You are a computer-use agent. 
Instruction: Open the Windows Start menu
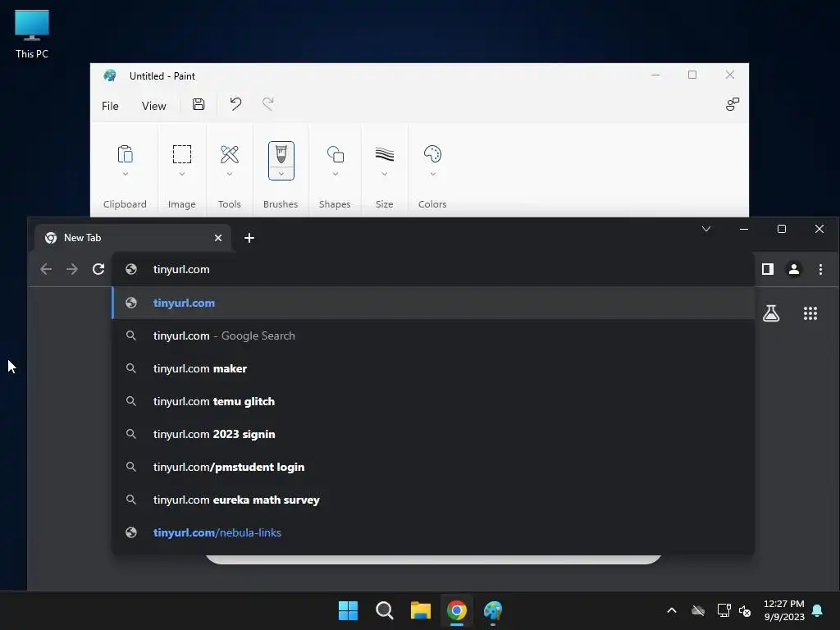pyautogui.click(x=348, y=610)
